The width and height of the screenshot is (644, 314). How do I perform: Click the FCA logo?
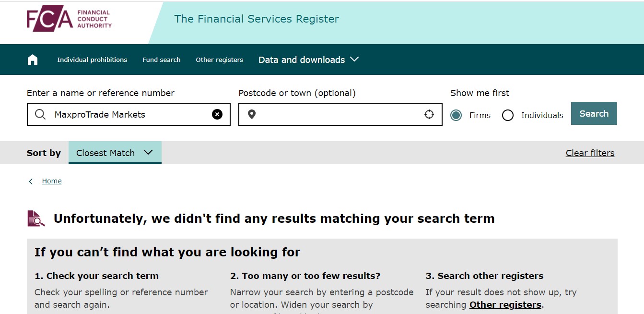tap(69, 18)
